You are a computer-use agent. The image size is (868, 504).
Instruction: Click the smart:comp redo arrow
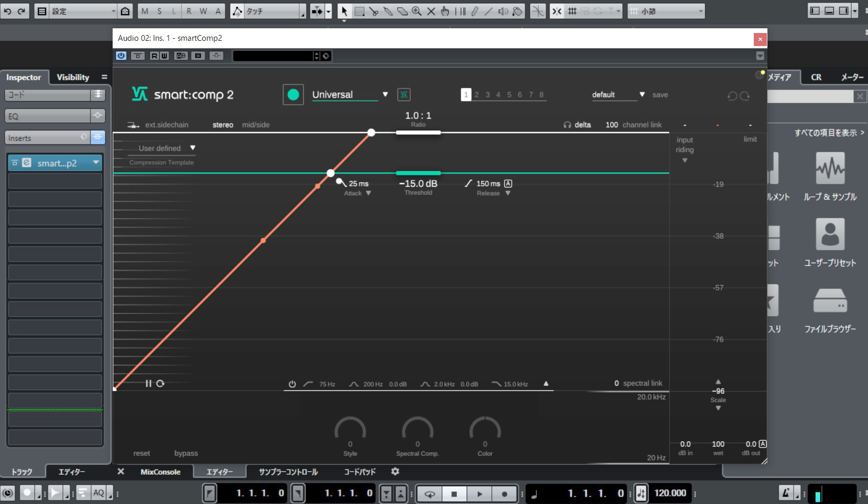[745, 96]
